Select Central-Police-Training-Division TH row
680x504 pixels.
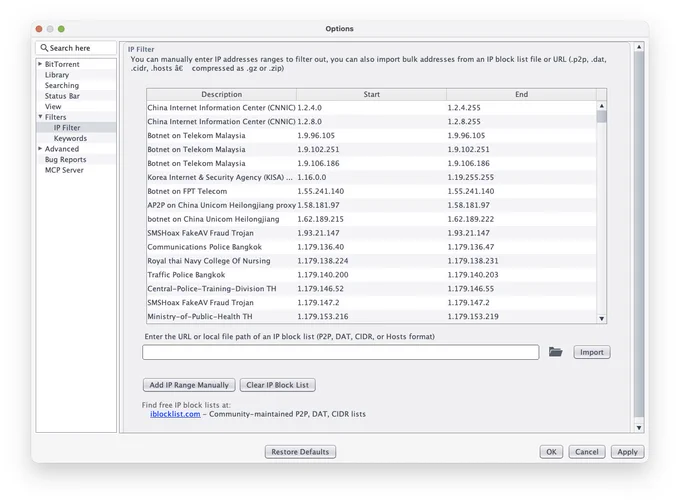click(x=372, y=288)
